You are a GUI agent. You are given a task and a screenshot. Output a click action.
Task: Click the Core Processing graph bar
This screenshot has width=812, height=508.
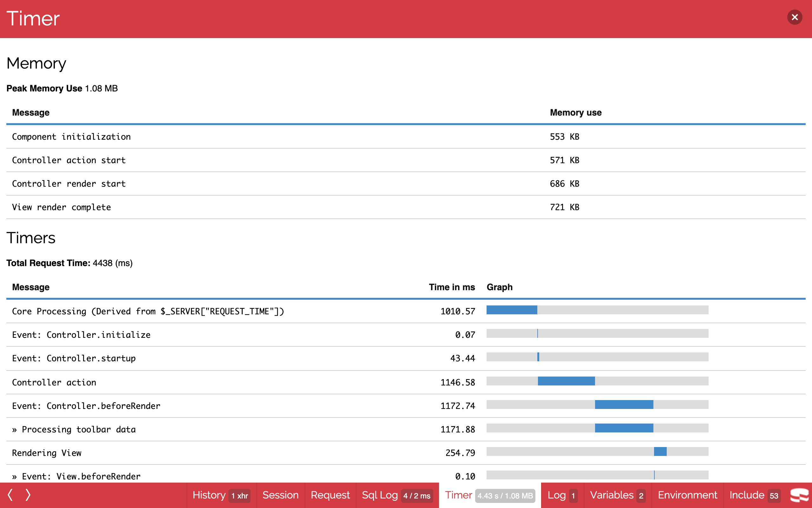(512, 310)
